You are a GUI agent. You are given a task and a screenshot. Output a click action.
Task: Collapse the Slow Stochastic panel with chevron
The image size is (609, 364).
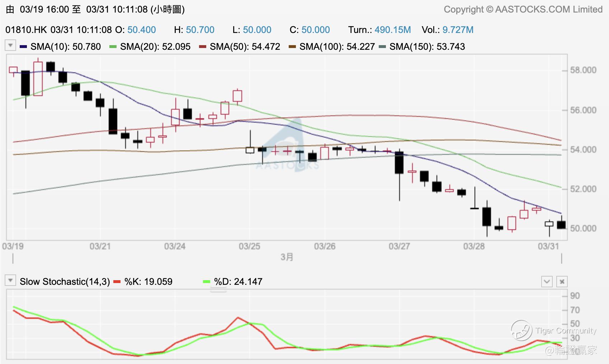[547, 282]
